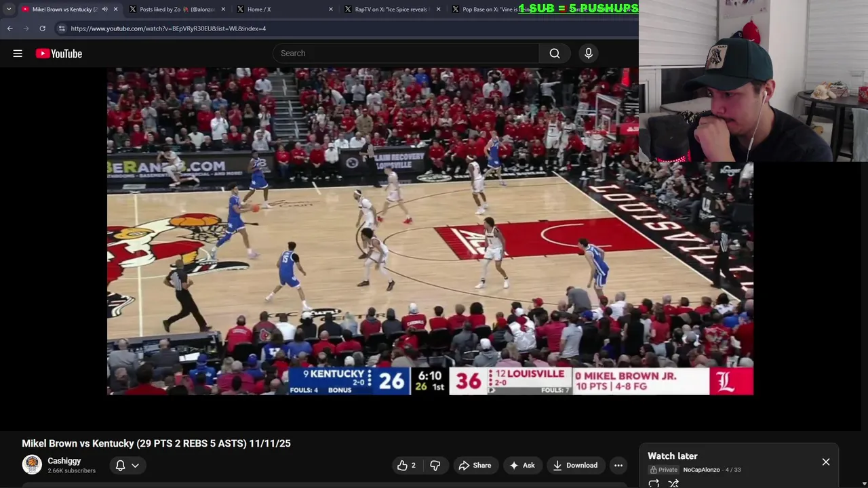Start voice search with the microphone

pos(589,54)
